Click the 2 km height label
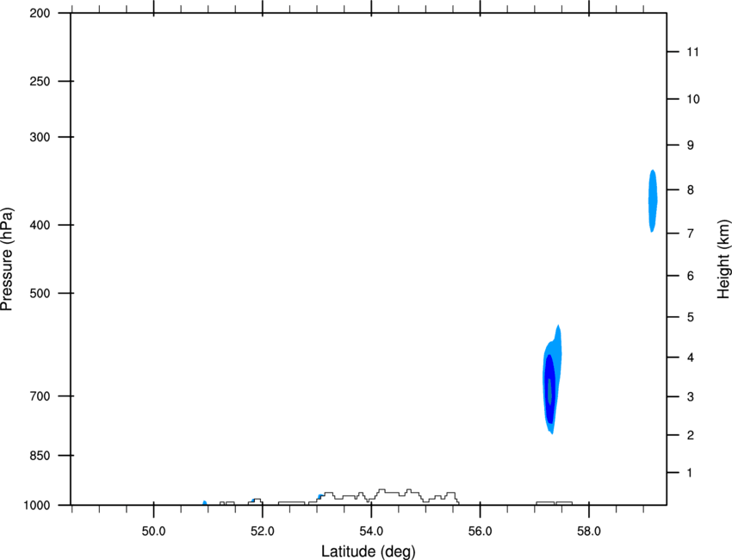The height and width of the screenshot is (560, 732). 691,435
